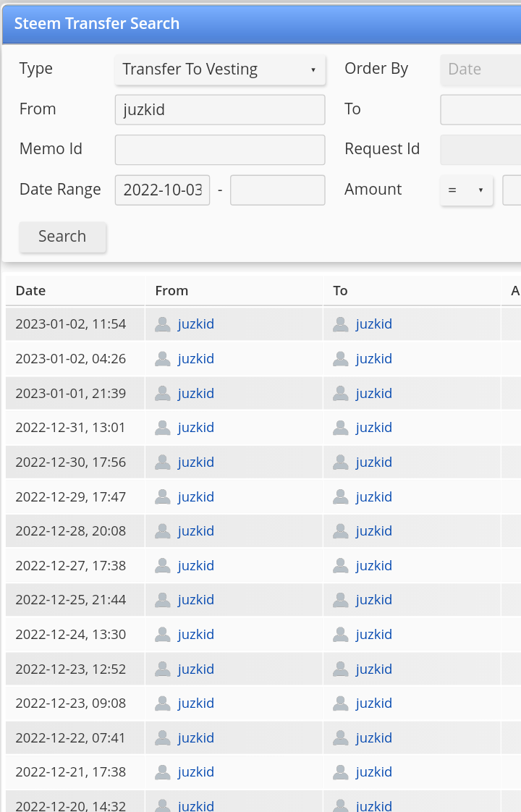Click From user avatar icon in 2022-12-23, 12:52 row
Viewport: 521px width, 812px height.
click(163, 669)
